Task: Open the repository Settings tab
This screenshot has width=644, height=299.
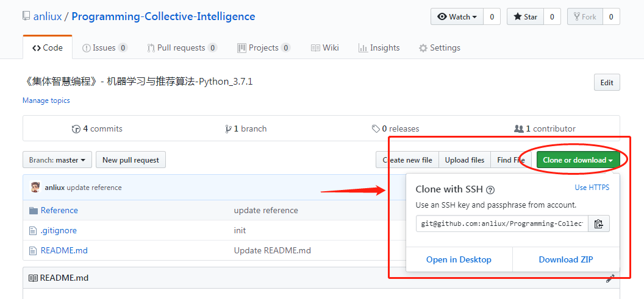Action: 440,47
